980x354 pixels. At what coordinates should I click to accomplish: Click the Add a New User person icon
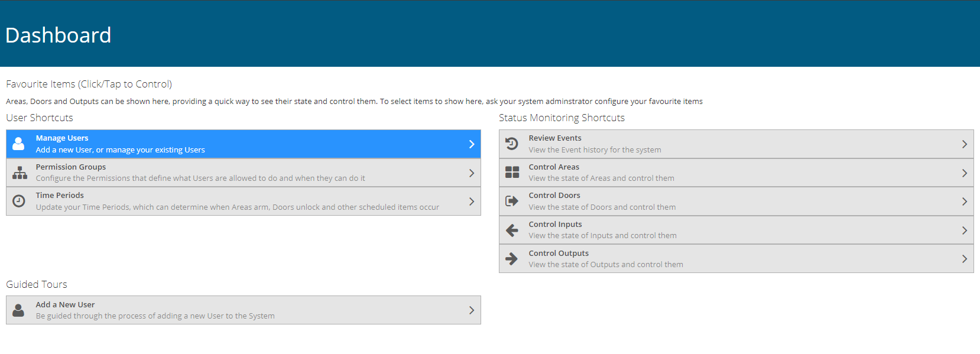coord(19,310)
